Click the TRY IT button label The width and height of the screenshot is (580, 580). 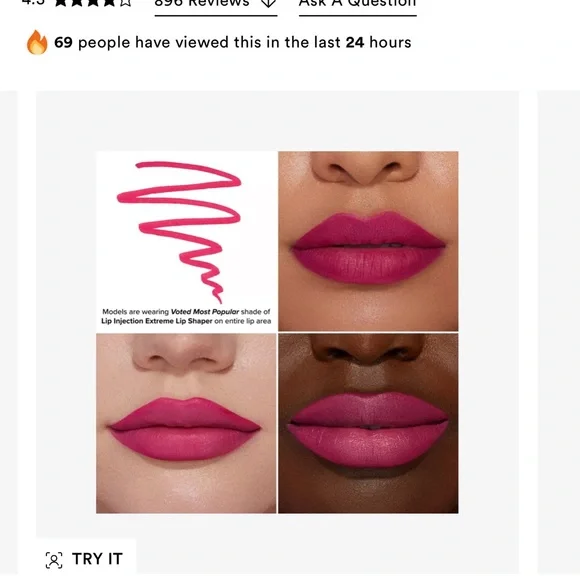click(x=97, y=559)
